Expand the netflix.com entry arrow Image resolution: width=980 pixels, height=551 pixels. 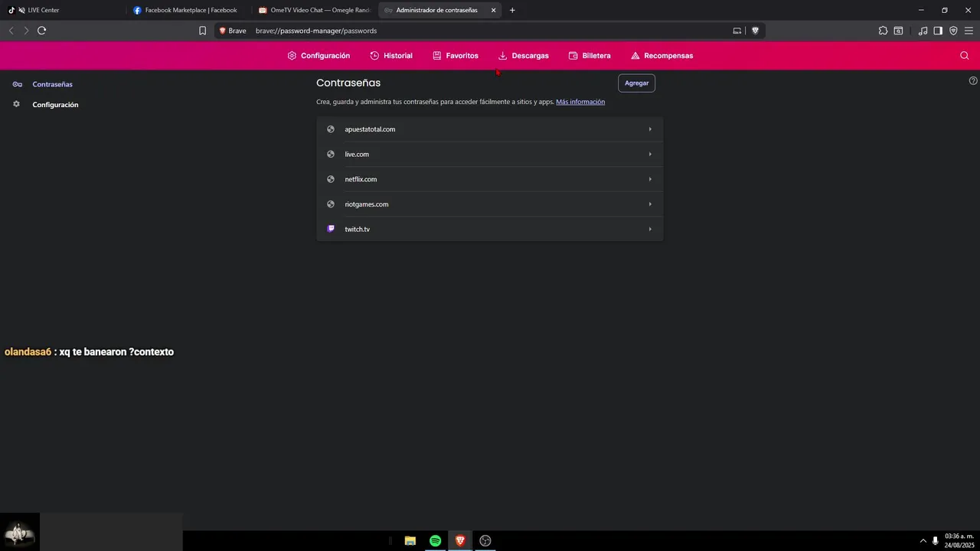[650, 179]
